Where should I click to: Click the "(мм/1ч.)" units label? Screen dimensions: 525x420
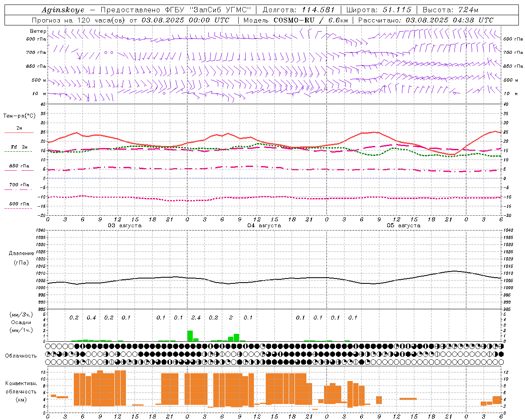click(x=21, y=330)
